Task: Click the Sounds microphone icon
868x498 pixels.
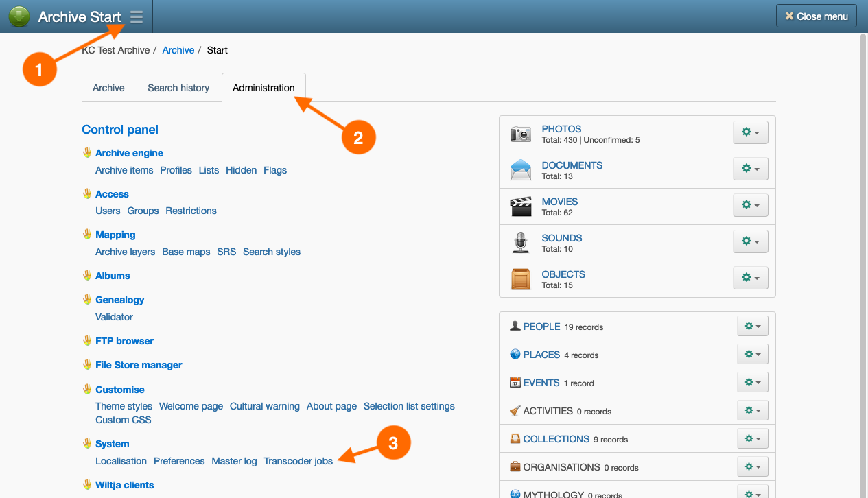Action: click(x=521, y=243)
